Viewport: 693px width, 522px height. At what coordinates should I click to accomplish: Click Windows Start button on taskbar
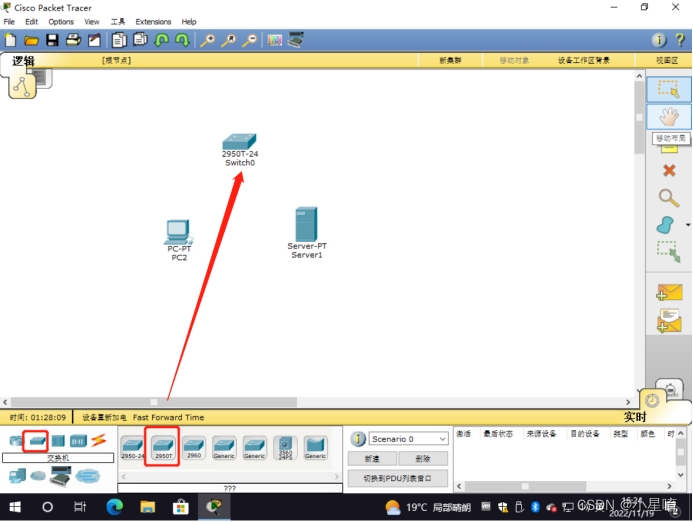pos(15,507)
